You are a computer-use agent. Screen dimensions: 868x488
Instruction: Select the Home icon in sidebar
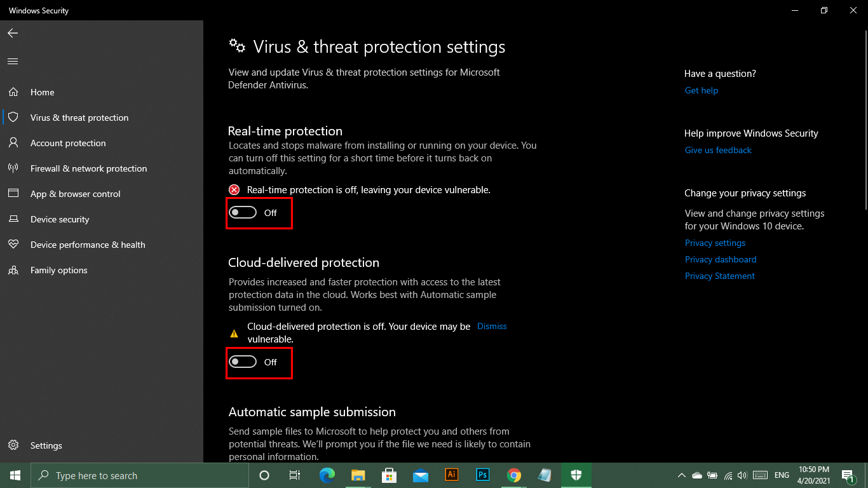pyautogui.click(x=13, y=92)
